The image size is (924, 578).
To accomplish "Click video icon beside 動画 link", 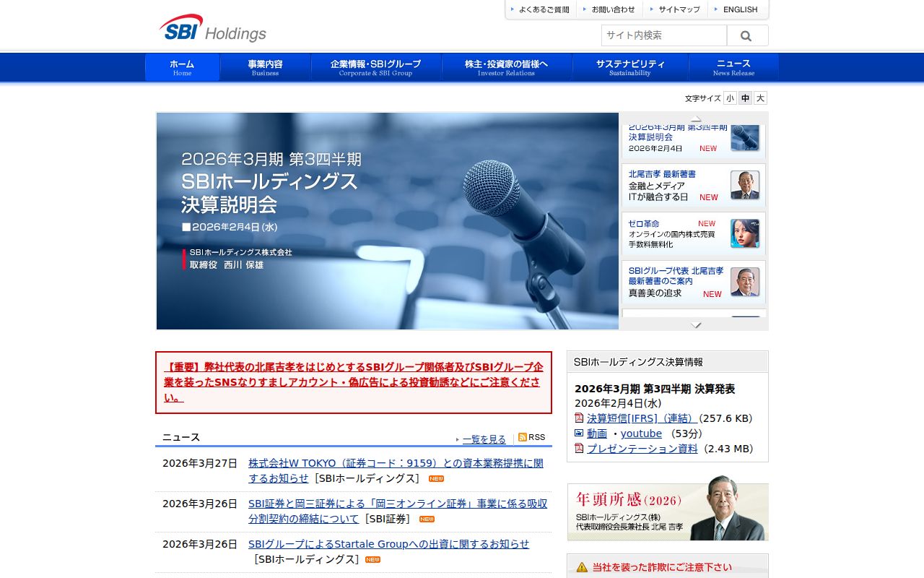I will coord(579,433).
